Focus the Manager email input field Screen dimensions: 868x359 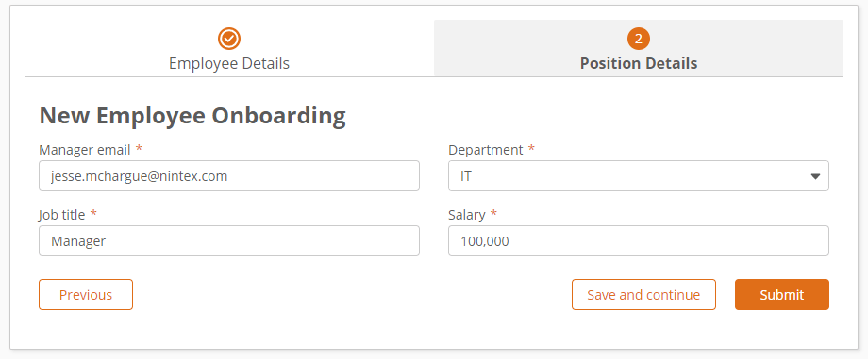[x=229, y=176]
